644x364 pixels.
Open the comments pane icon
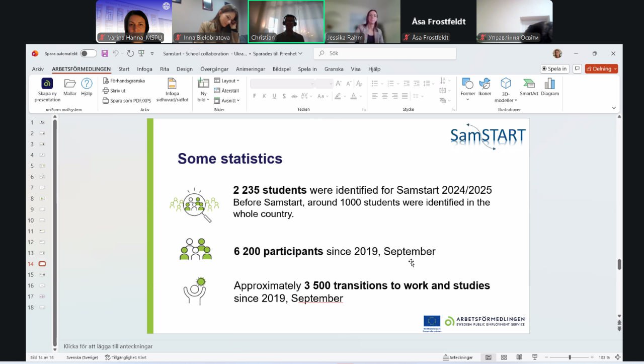pos(577,69)
